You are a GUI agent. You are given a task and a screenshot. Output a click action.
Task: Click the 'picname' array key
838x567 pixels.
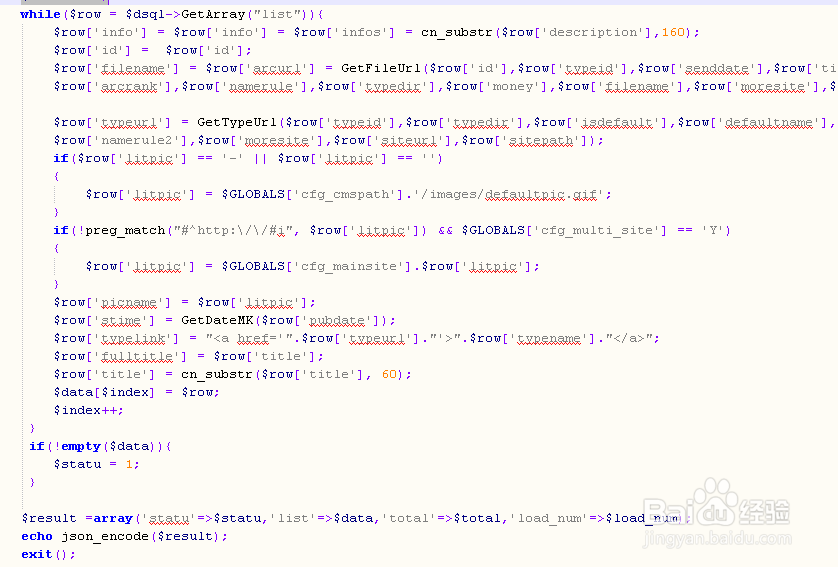129,302
